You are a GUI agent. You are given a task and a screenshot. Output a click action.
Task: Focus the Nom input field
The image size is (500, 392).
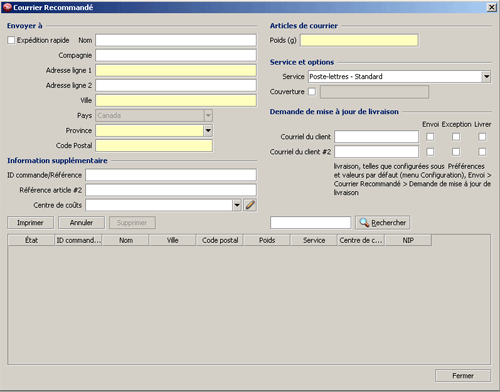[x=176, y=40]
